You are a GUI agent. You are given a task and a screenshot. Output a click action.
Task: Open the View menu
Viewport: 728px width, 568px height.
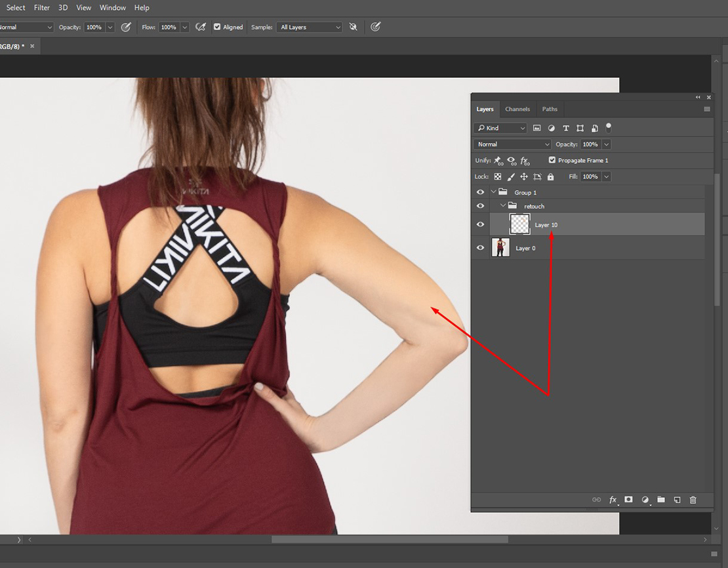83,8
